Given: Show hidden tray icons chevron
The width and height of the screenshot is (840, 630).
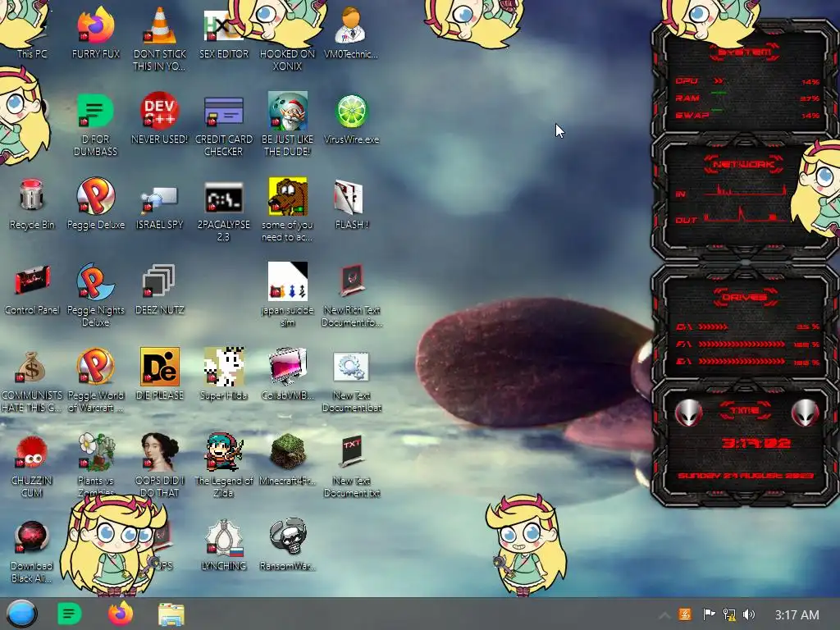Looking at the screenshot, I should pyautogui.click(x=664, y=615).
